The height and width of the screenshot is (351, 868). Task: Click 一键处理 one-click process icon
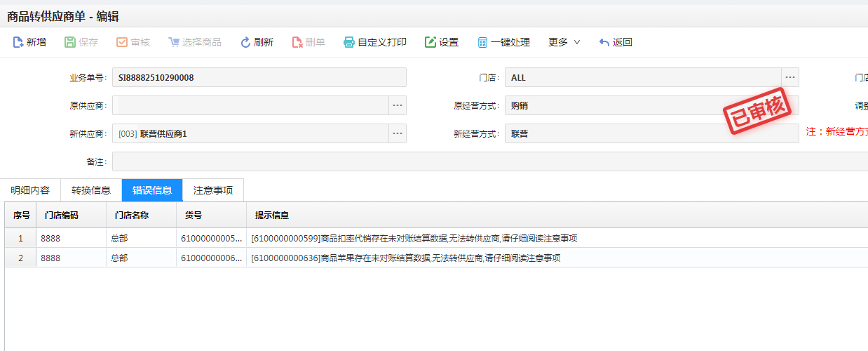pos(482,42)
